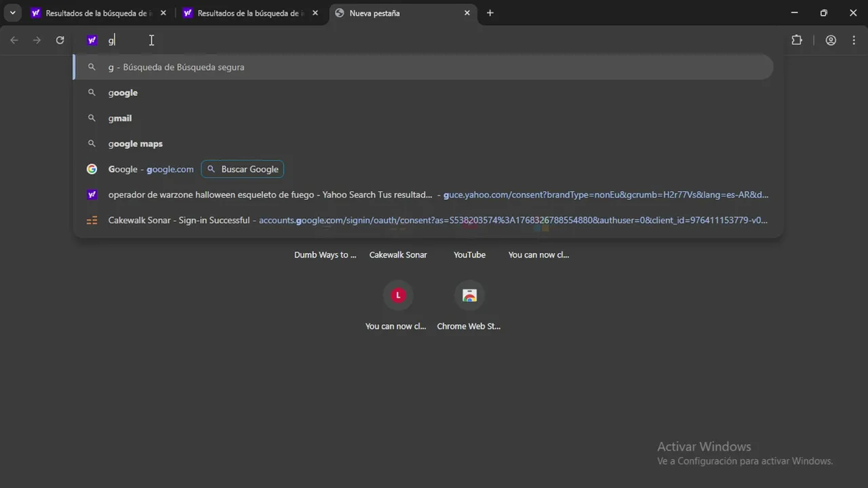The image size is (868, 488).
Task: Open the YouTube shortcut
Action: click(469, 255)
